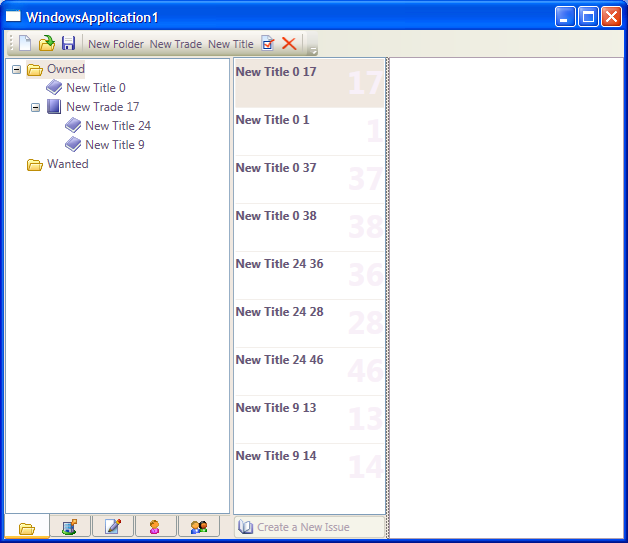The image size is (628, 543).
Task: Click the New document toolbar icon
Action: pos(25,43)
